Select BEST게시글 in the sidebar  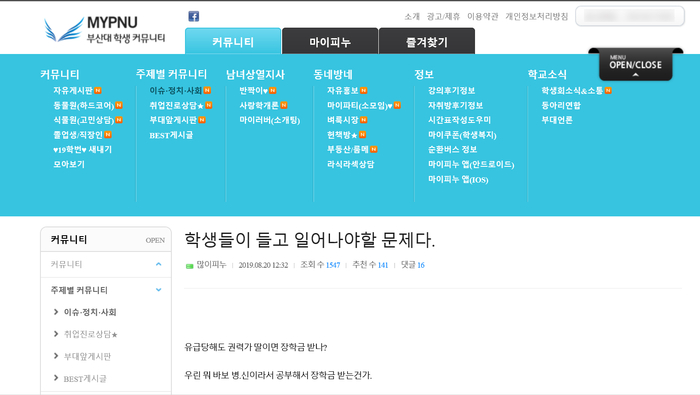click(x=85, y=379)
